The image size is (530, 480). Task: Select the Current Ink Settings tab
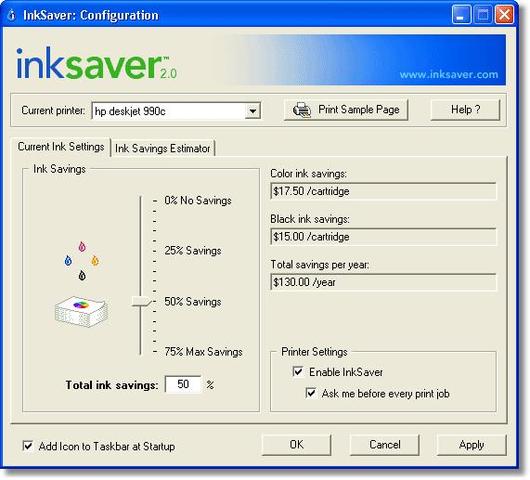click(61, 147)
